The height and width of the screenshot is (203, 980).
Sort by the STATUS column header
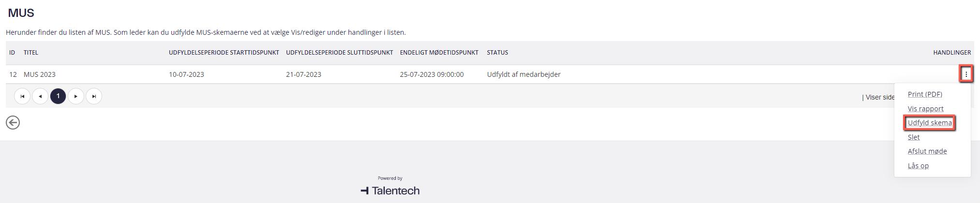click(x=498, y=53)
